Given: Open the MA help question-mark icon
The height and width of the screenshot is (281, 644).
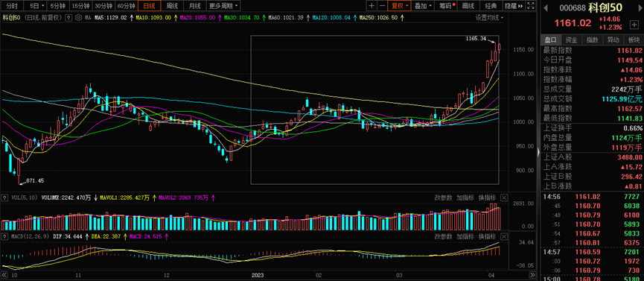Looking at the screenshot, I should (68, 18).
